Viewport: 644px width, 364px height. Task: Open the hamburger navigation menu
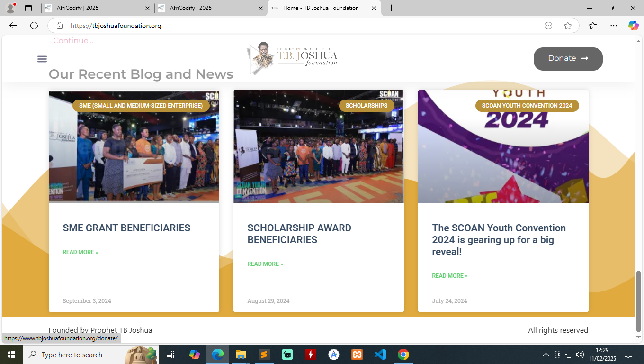pos(42,59)
